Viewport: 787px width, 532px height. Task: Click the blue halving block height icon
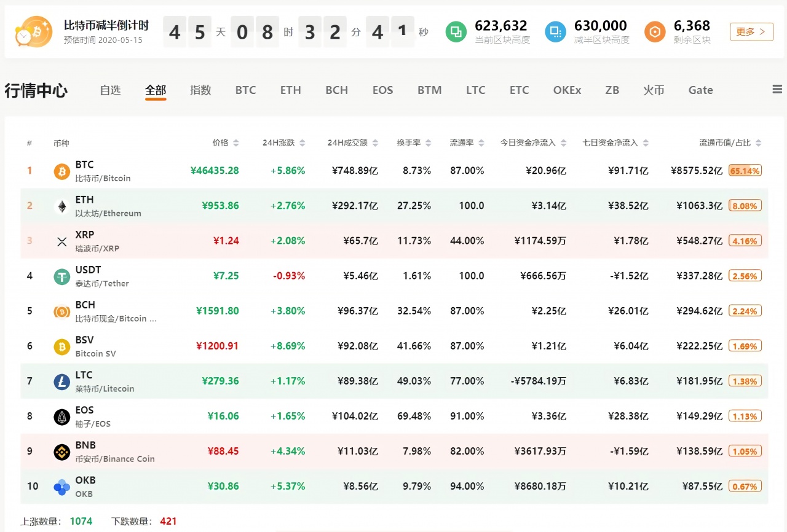[555, 31]
